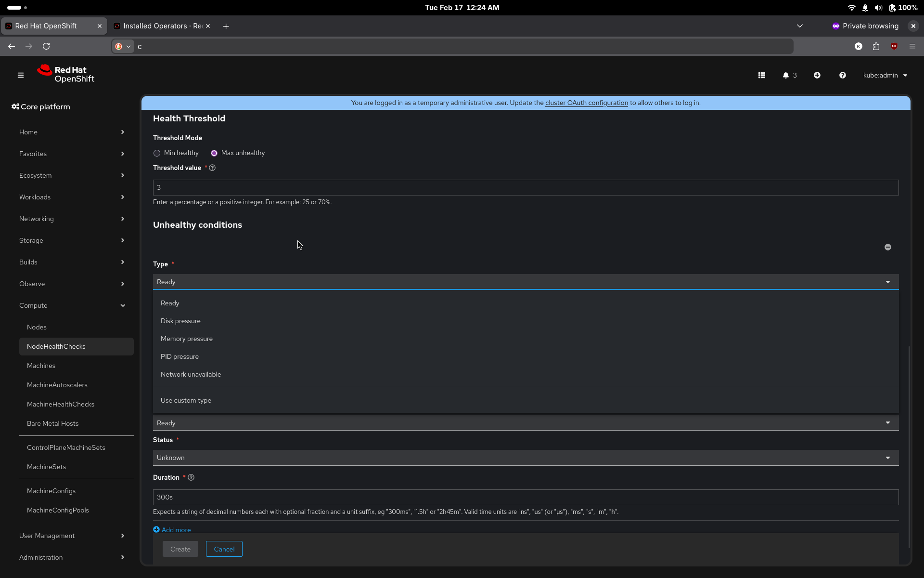924x578 pixels.
Task: Open MachineHealthChecks in the sidebar
Action: pos(61,404)
